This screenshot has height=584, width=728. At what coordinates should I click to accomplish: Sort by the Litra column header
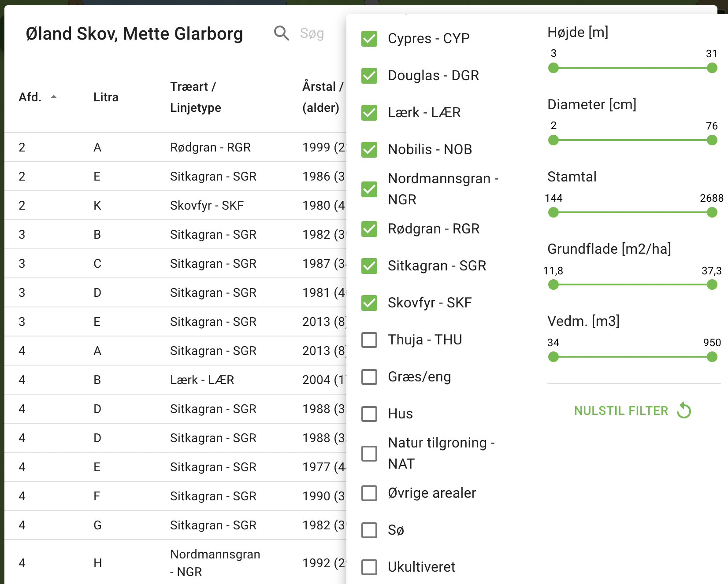(x=106, y=97)
